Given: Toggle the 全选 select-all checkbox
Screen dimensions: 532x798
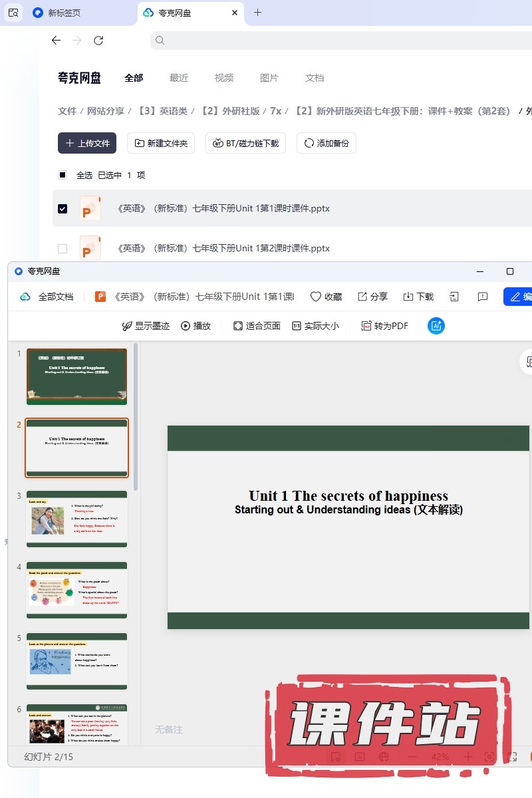Looking at the screenshot, I should tap(63, 175).
